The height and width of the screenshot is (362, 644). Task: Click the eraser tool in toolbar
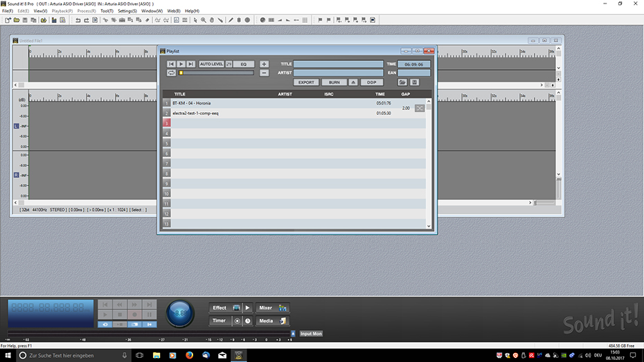147,19
